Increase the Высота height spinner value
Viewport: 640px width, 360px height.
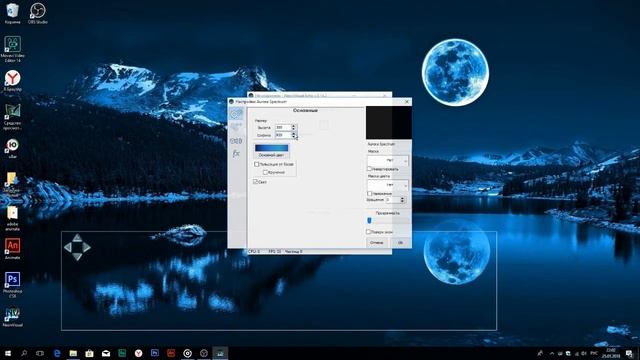coord(293,126)
